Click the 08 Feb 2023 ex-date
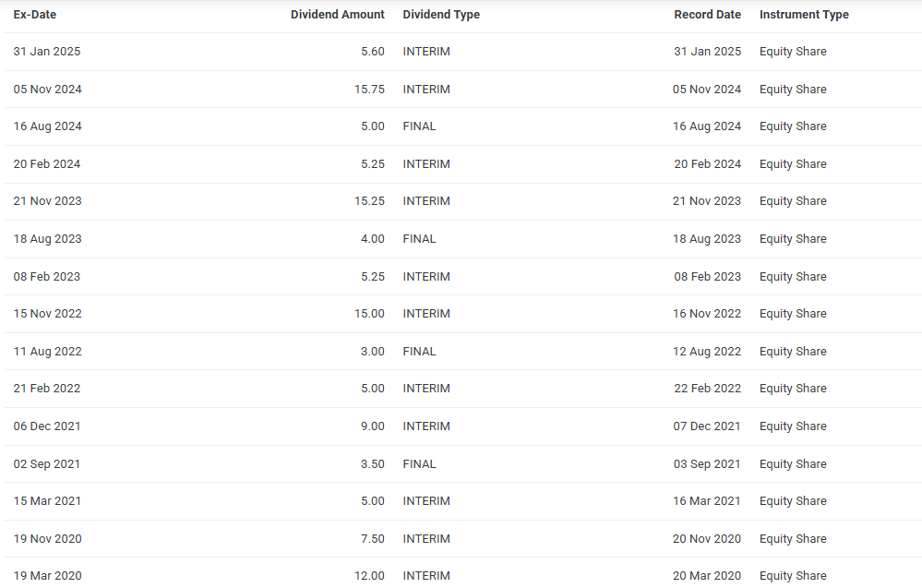 tap(47, 276)
